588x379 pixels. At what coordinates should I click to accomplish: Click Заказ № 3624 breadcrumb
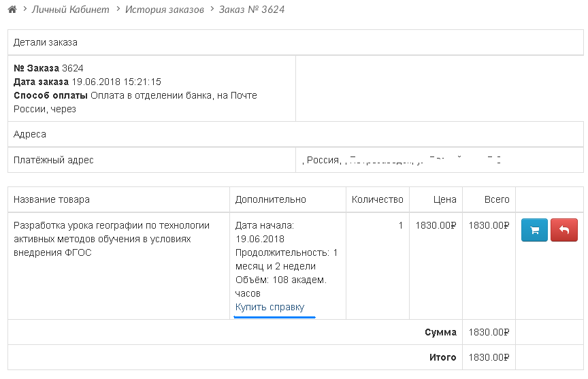click(252, 10)
